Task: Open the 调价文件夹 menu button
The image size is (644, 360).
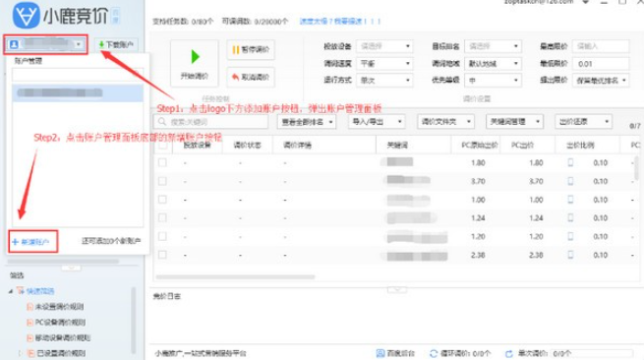Action: coord(445,122)
